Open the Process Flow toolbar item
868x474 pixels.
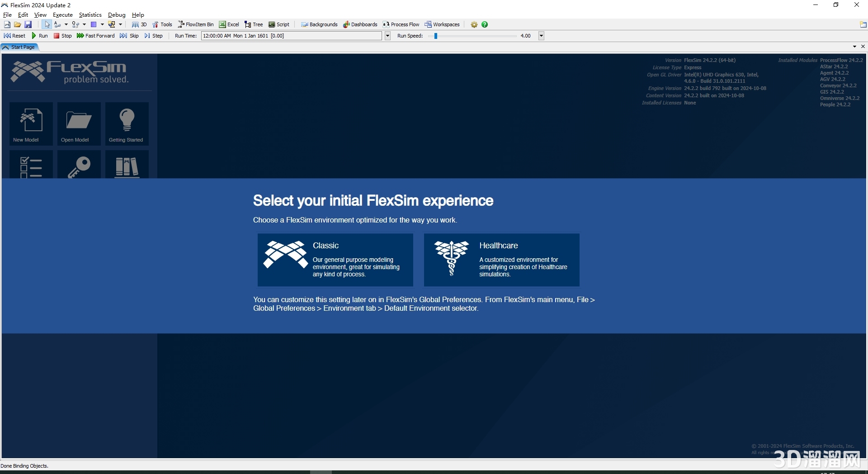(401, 24)
